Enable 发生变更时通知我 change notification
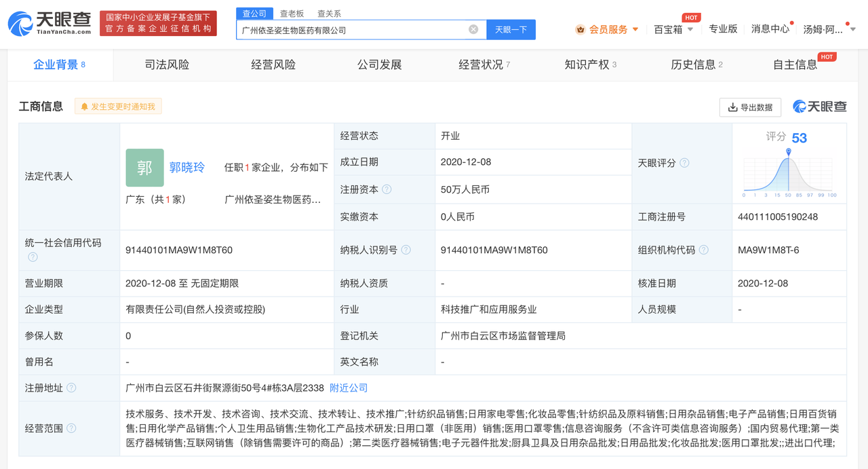Screen dimensions: 868x469 pos(119,107)
